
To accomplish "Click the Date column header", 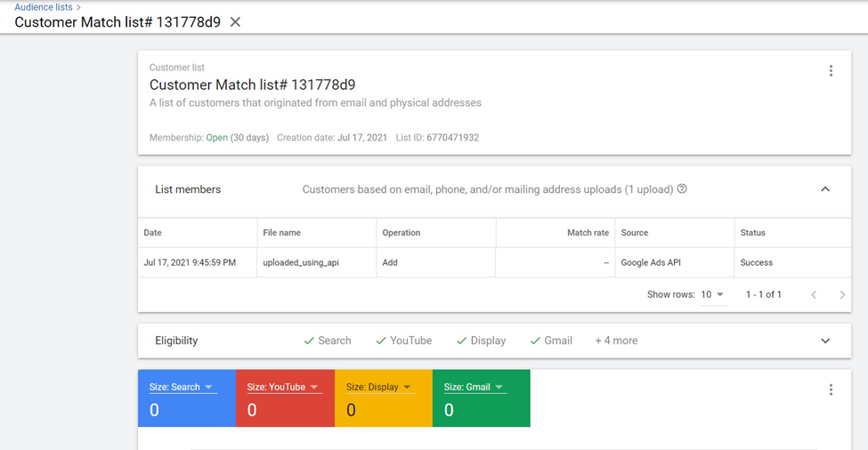I will 153,233.
